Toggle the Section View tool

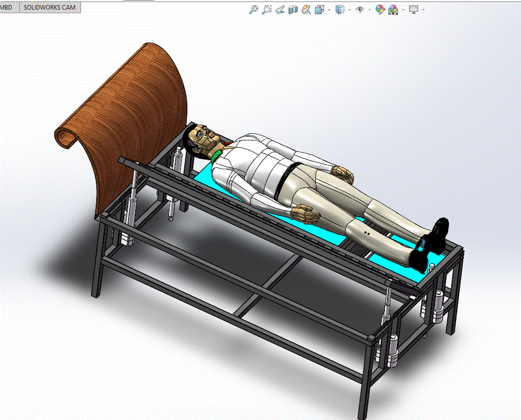click(293, 10)
